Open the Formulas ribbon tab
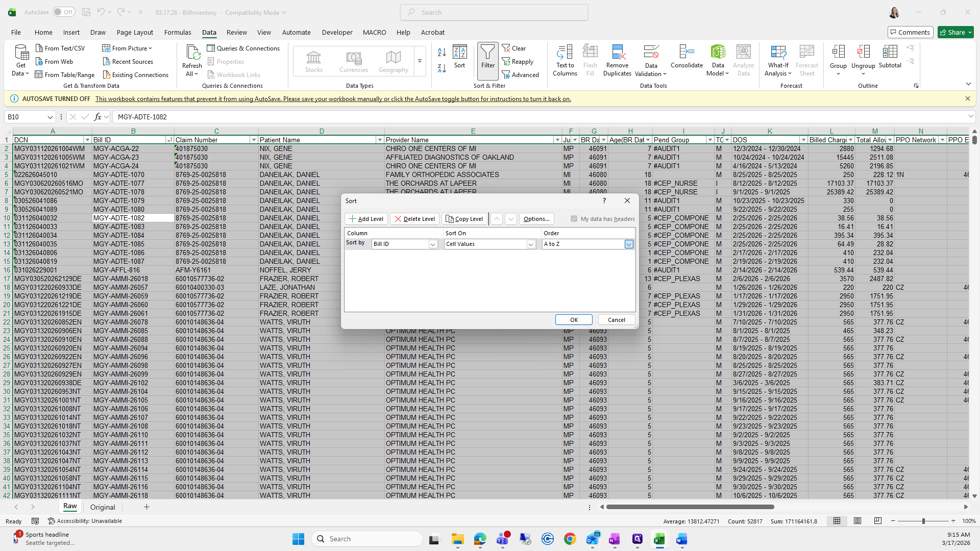Screen dimensions: 980x551 pyautogui.click(x=178, y=32)
